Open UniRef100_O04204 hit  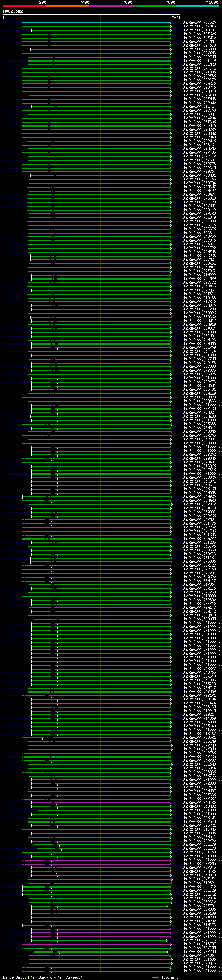pos(199,118)
